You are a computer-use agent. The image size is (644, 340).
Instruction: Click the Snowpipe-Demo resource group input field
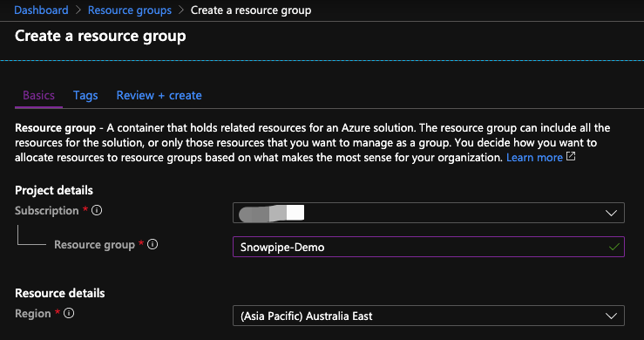pyautogui.click(x=429, y=247)
